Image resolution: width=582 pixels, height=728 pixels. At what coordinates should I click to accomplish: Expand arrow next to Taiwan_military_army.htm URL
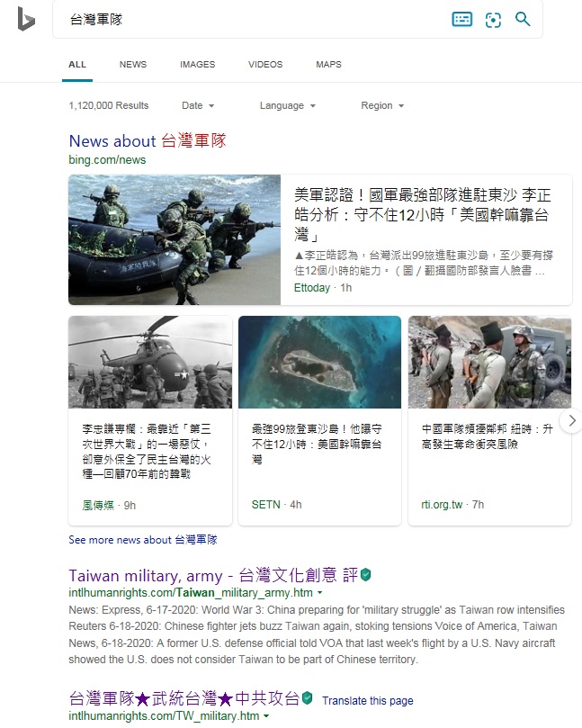(x=319, y=593)
